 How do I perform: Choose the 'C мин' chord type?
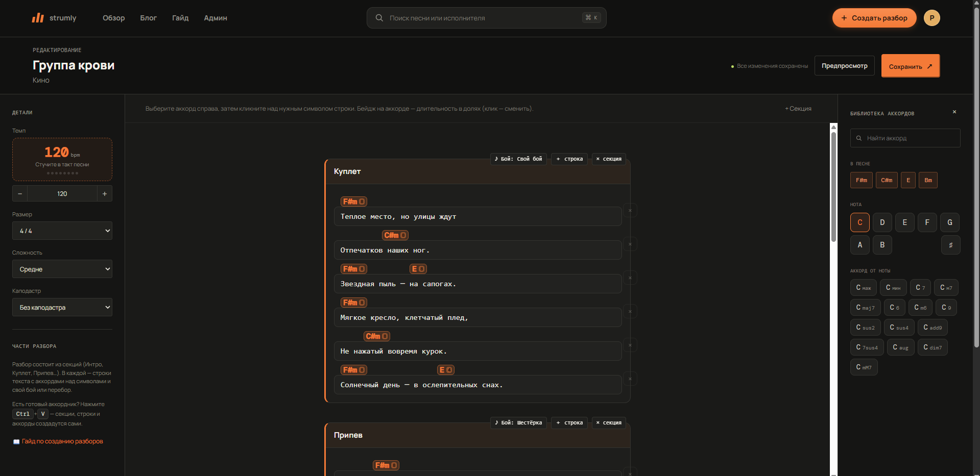click(893, 288)
